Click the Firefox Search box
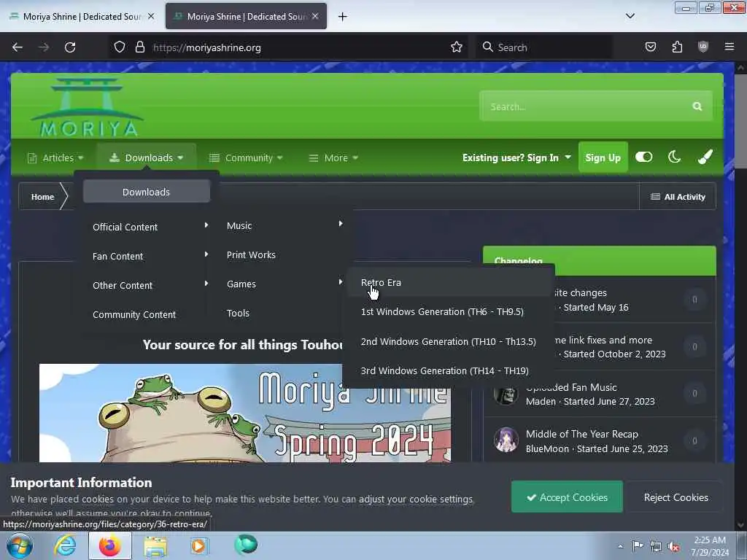747x560 pixels. pos(544,47)
